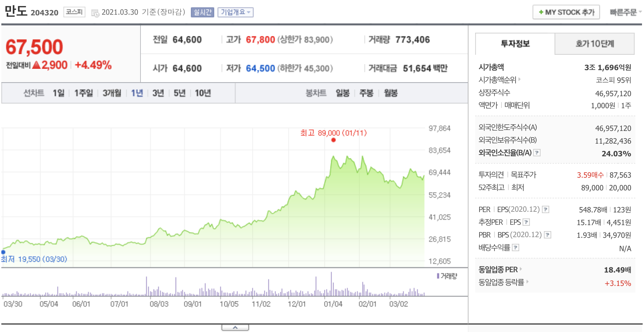This screenshot has height=332, width=644.
Task: Click the current price 67,500
Action: 34,47
